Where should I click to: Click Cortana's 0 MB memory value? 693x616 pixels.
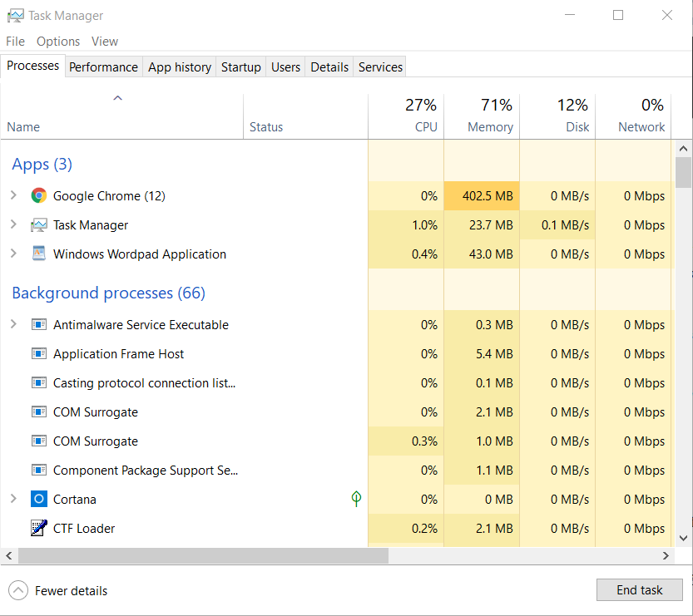click(499, 500)
